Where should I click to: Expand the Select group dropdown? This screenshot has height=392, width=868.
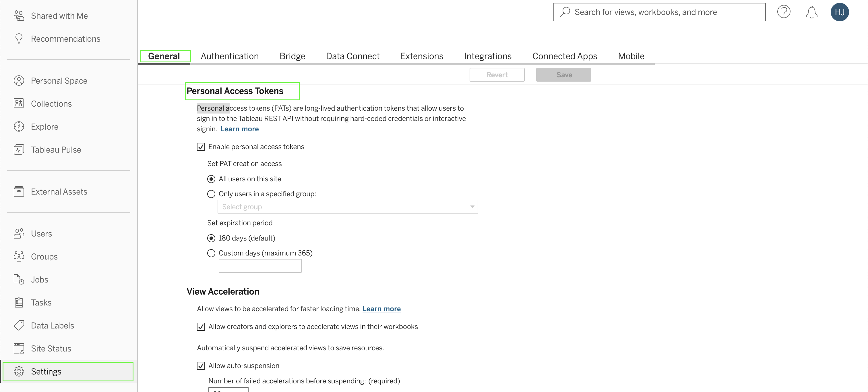347,207
